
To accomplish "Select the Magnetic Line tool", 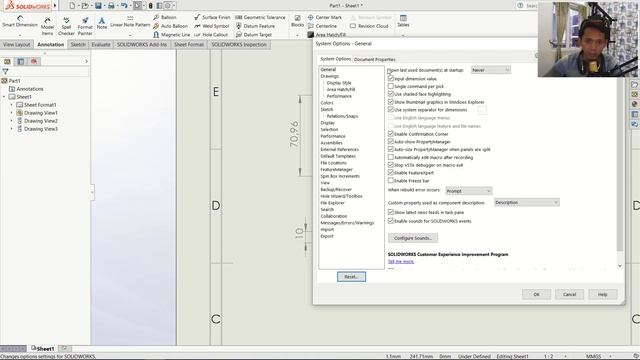I will (171, 35).
